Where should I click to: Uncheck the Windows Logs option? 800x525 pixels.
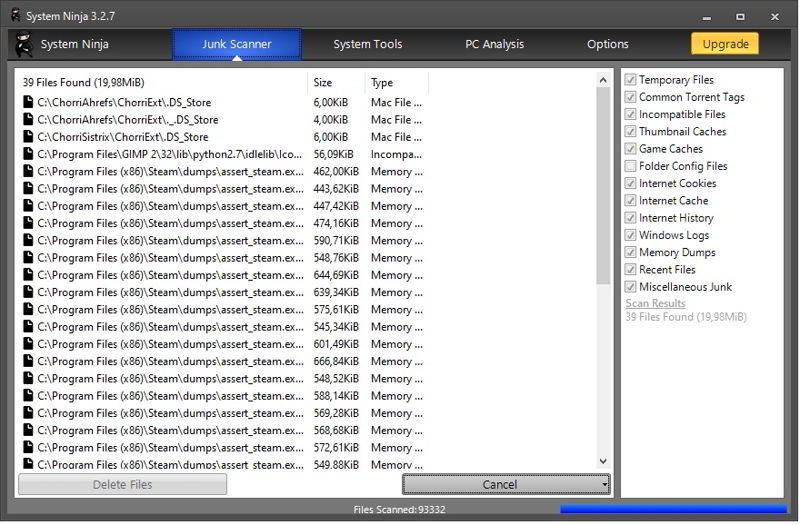[x=631, y=235]
